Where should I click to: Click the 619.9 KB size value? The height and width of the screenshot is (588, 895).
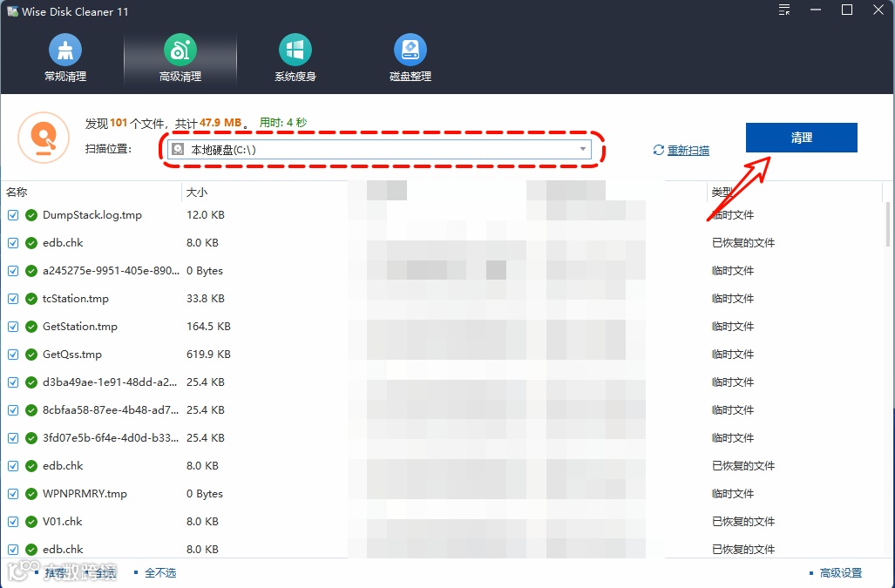click(x=208, y=355)
